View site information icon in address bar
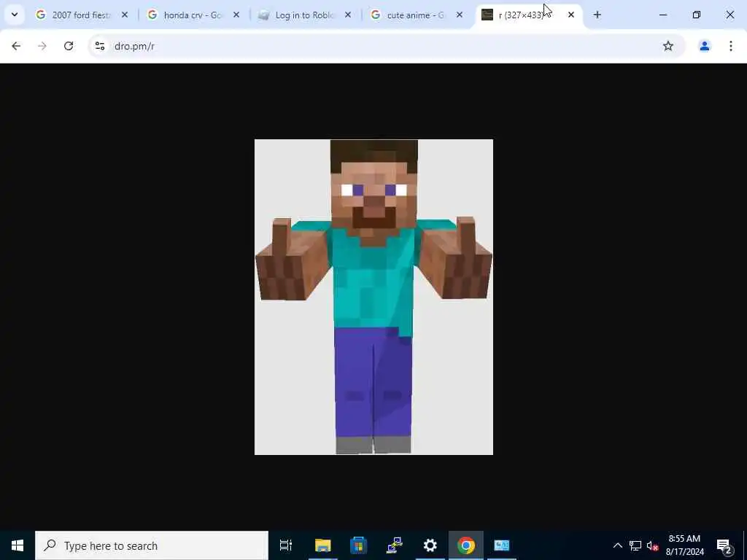Image resolution: width=747 pixels, height=560 pixels. (99, 46)
